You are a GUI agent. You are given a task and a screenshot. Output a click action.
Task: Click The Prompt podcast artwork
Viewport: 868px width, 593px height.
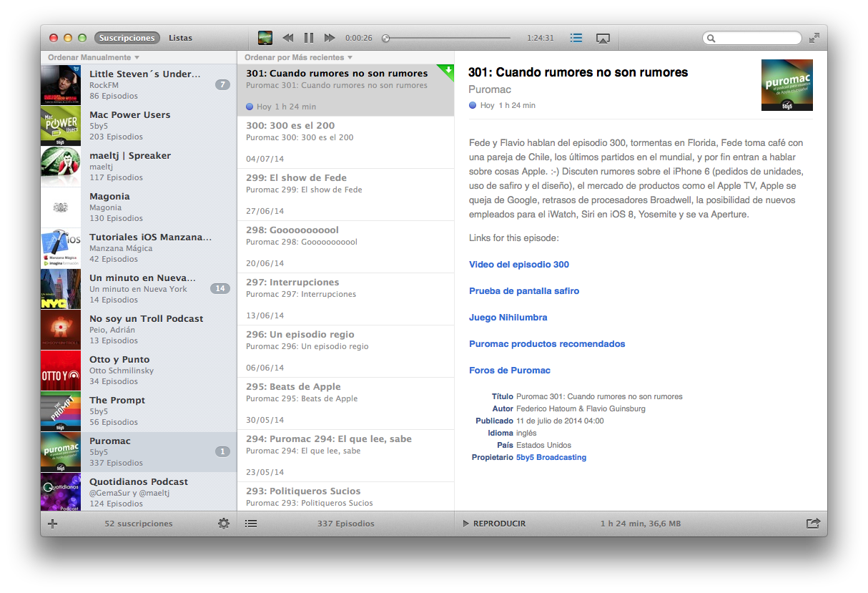[x=61, y=411]
